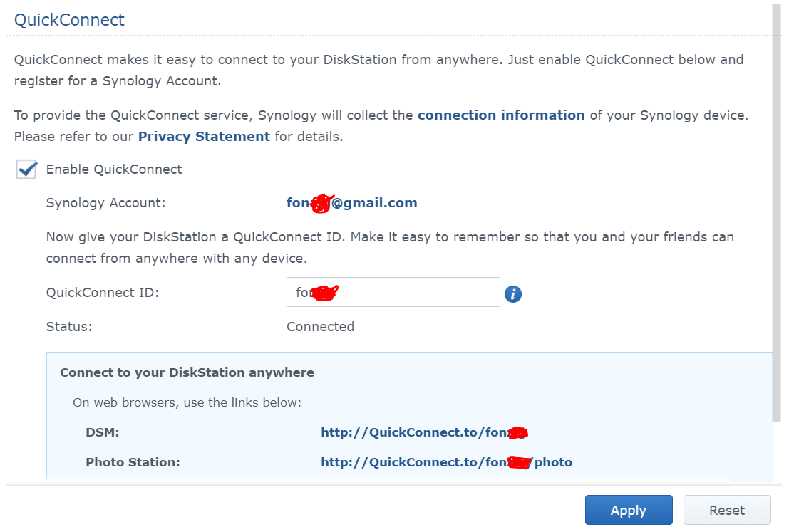
Task: Click 'Connect to your DiskStation anywhere' heading
Action: pyautogui.click(x=187, y=372)
